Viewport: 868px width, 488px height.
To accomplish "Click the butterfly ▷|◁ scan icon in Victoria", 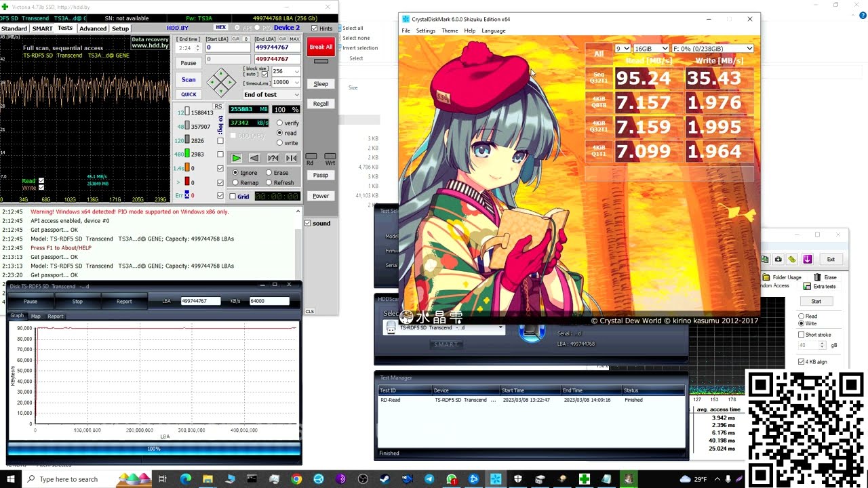I will [291, 158].
